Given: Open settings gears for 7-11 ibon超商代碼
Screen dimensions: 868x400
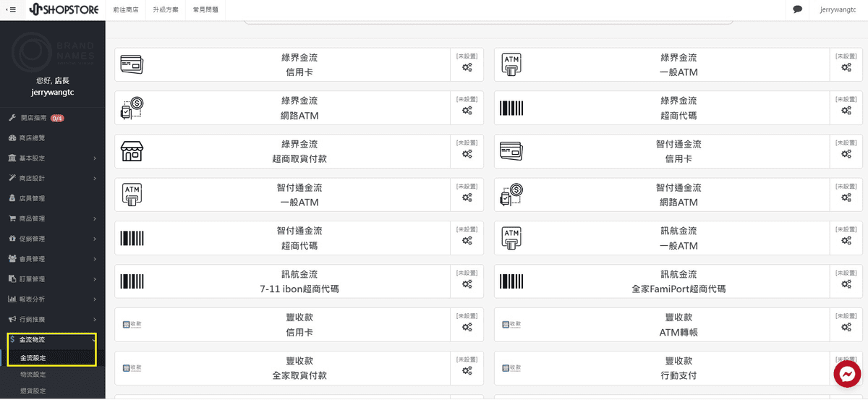Looking at the screenshot, I should coord(467,284).
